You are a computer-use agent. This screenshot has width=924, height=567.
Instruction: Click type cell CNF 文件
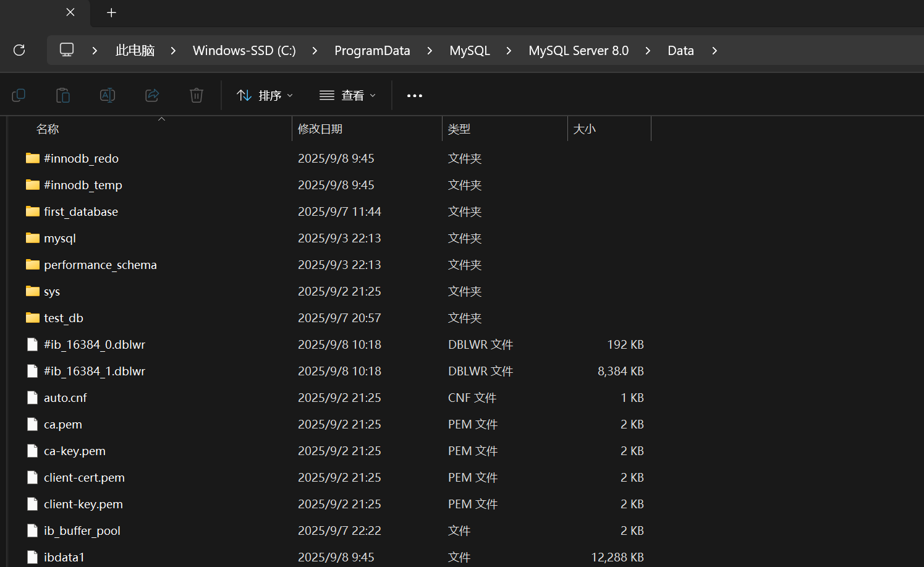tap(472, 398)
